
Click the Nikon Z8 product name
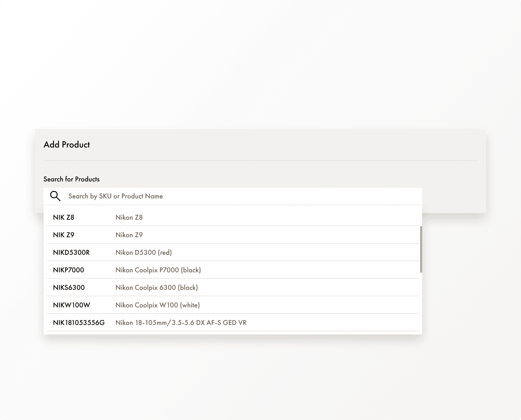click(129, 217)
